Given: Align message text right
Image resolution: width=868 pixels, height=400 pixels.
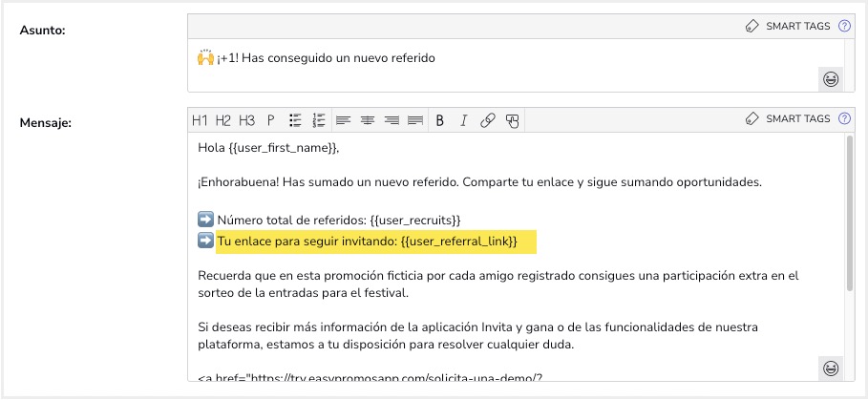Looking at the screenshot, I should (x=392, y=120).
